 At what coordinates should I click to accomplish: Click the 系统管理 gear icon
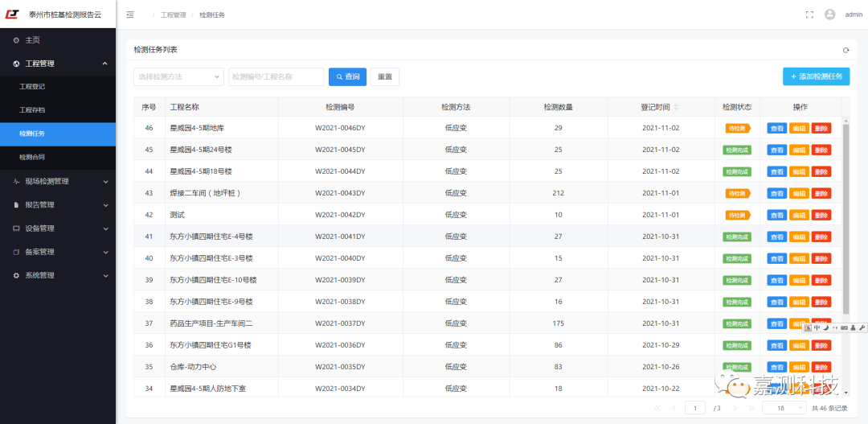coord(16,275)
